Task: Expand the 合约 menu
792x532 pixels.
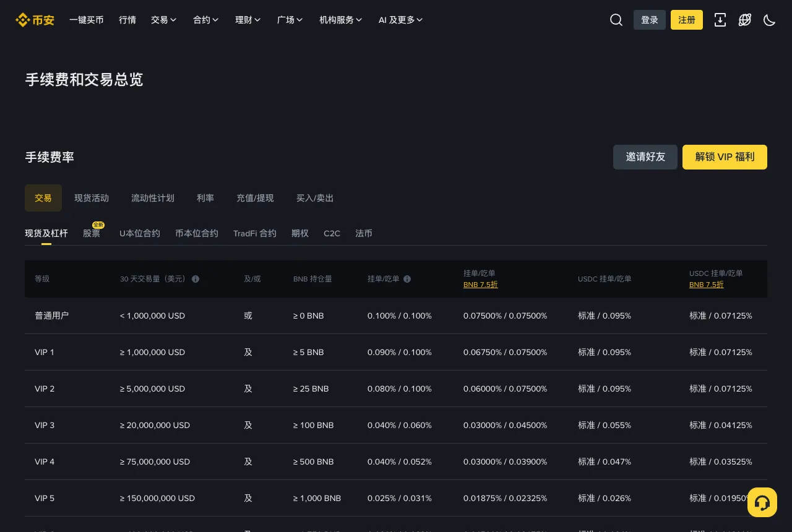Action: [x=206, y=20]
